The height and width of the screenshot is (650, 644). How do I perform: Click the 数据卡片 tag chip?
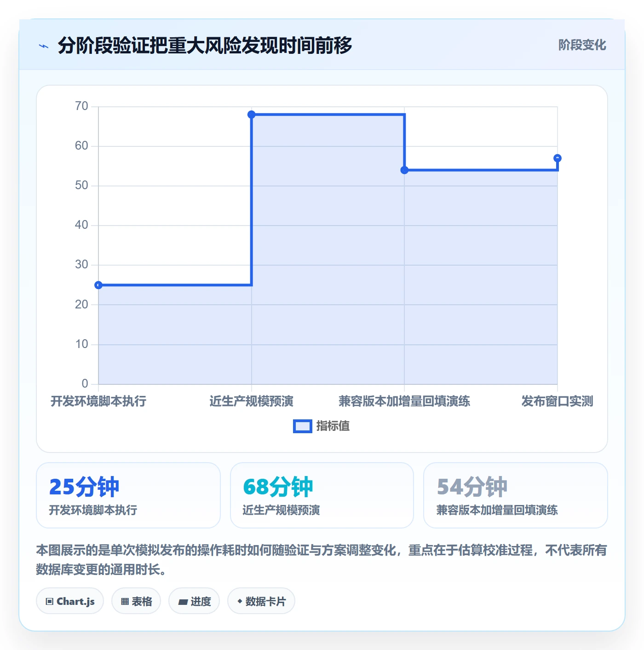pos(261,601)
